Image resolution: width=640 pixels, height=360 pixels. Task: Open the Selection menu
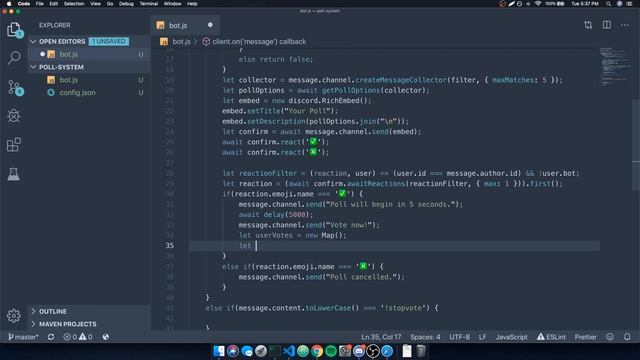click(x=74, y=4)
